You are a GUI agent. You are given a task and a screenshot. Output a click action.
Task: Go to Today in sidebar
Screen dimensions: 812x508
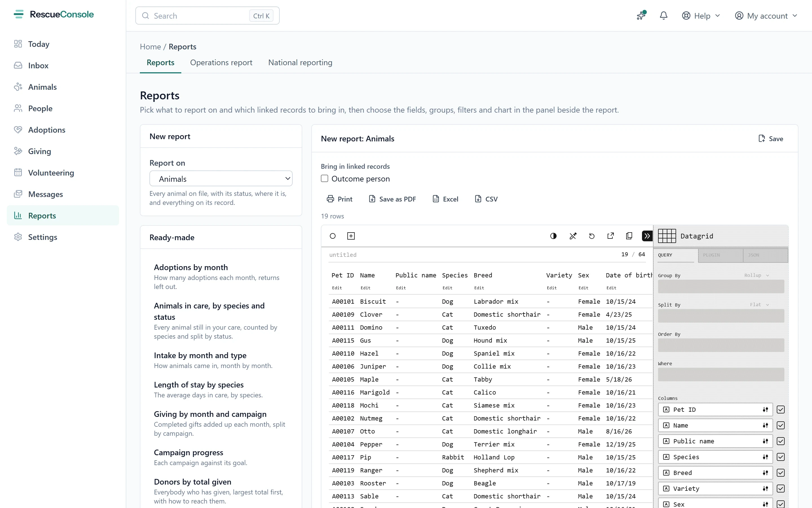[63, 44]
